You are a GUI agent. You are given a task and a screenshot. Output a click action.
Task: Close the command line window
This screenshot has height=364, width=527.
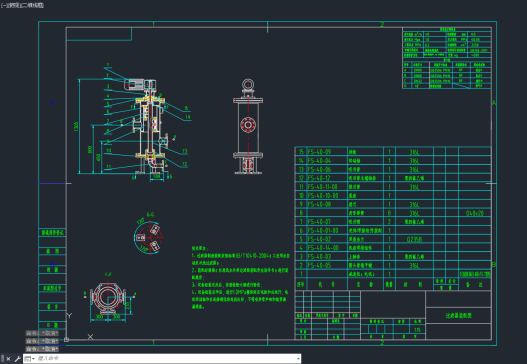pos(8,359)
